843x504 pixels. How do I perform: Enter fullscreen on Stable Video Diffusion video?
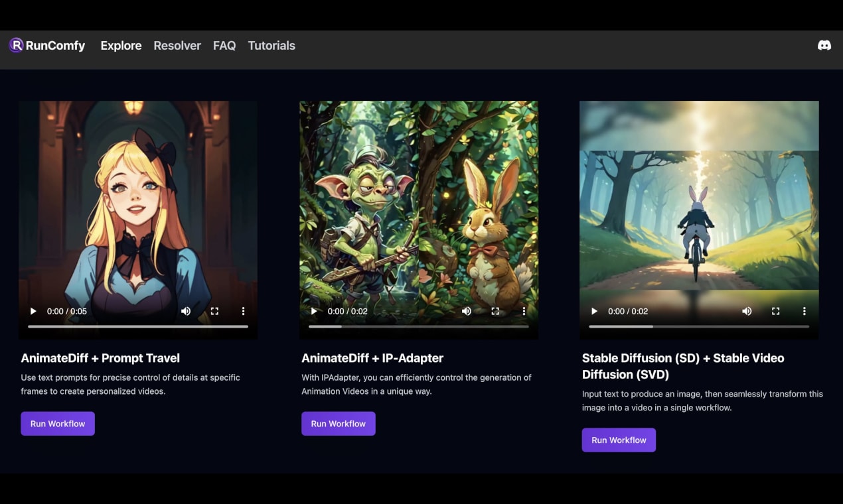(775, 311)
